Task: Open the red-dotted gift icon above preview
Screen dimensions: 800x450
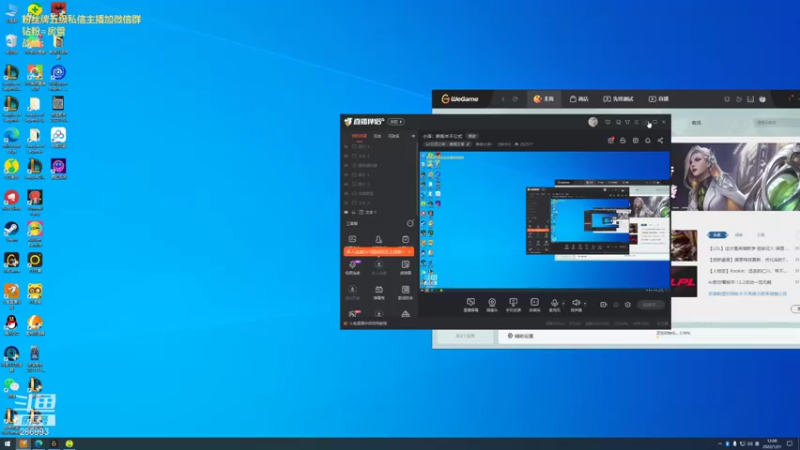Action: click(611, 140)
